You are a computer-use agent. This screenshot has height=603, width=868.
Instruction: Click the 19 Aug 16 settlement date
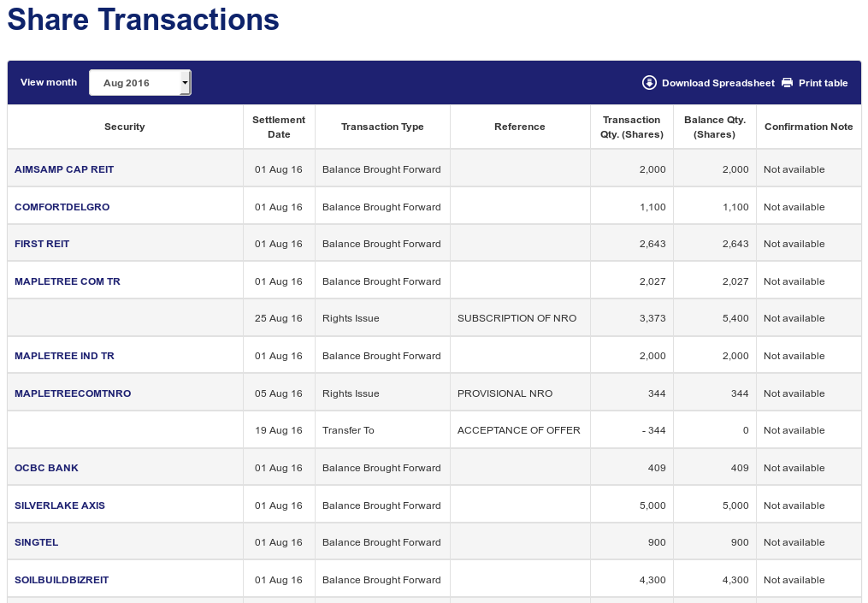[x=279, y=430]
